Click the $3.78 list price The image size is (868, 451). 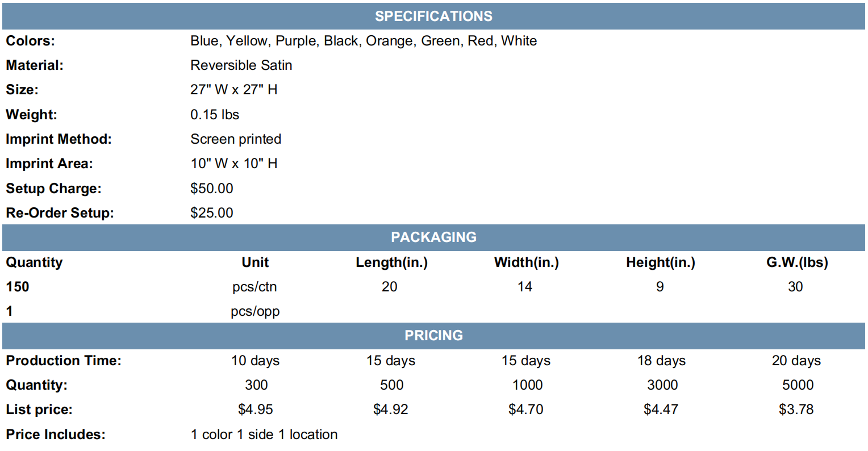pos(796,410)
